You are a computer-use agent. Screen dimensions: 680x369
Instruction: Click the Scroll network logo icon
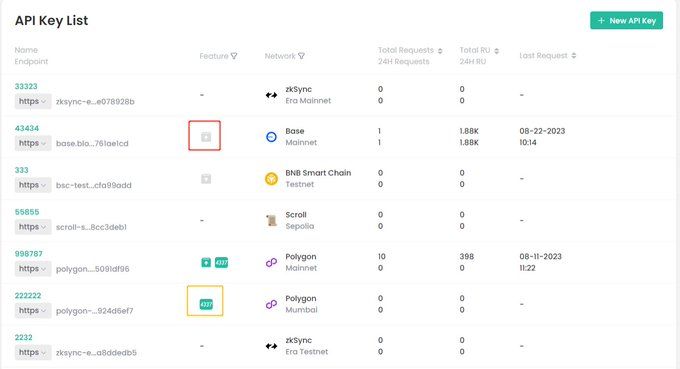[271, 220]
